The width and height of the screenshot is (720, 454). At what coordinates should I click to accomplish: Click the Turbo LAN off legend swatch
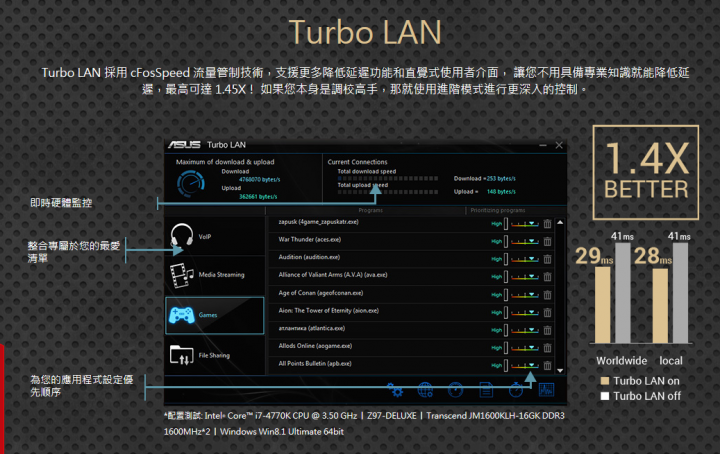pos(605,396)
